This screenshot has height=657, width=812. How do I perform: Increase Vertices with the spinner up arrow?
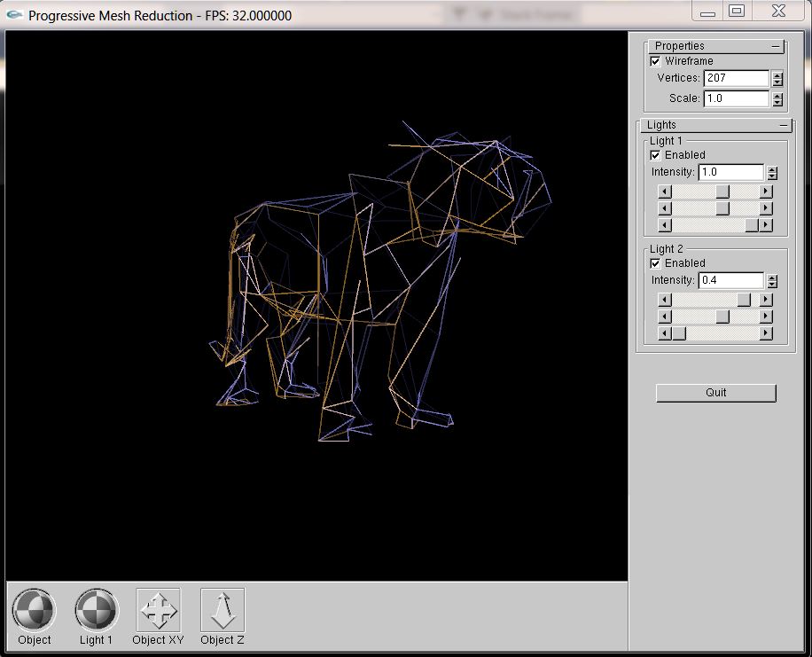(777, 75)
